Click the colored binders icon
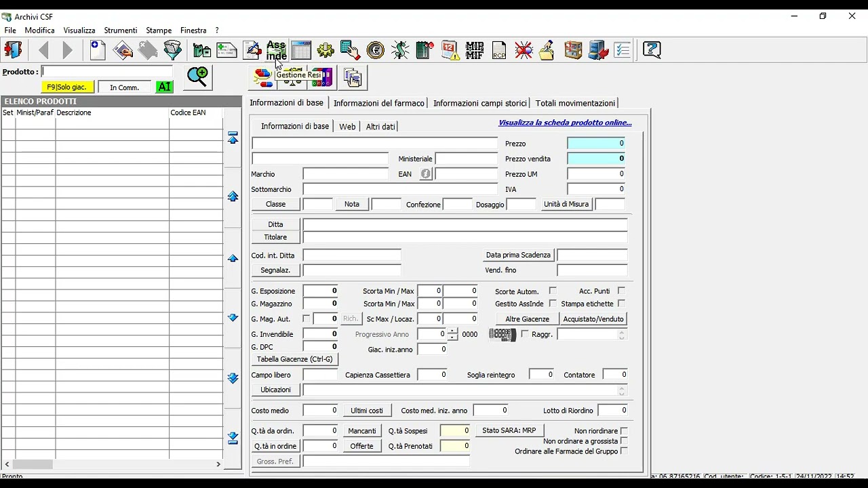 (x=321, y=78)
